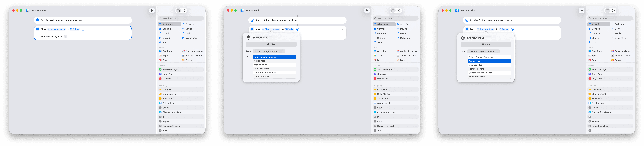Click info details icon in middle window toolbar
Screen dimensions: 644x146
tap(398, 10)
